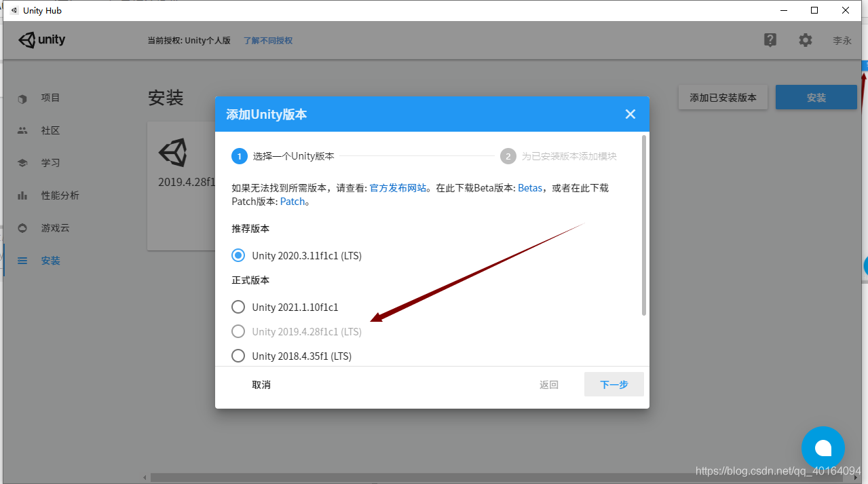Image resolution: width=868 pixels, height=484 pixels.
Task: Click blue 安装 button at top right
Action: [816, 98]
